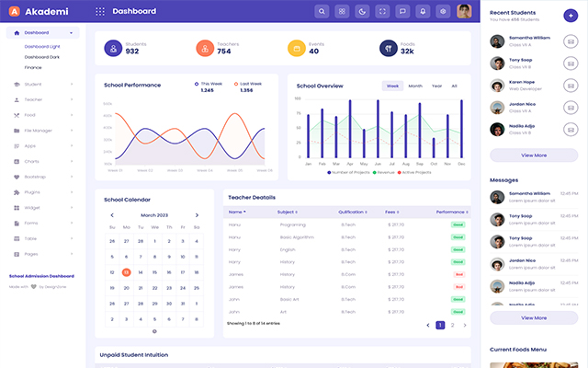588x368 pixels.
Task: Click the plus button beside Recent Students
Action: click(x=571, y=16)
